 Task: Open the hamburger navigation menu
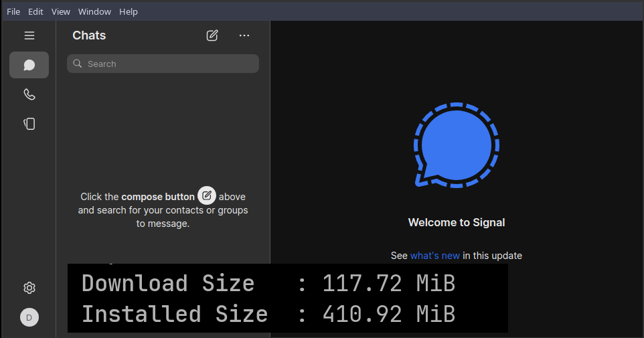pyautogui.click(x=29, y=35)
